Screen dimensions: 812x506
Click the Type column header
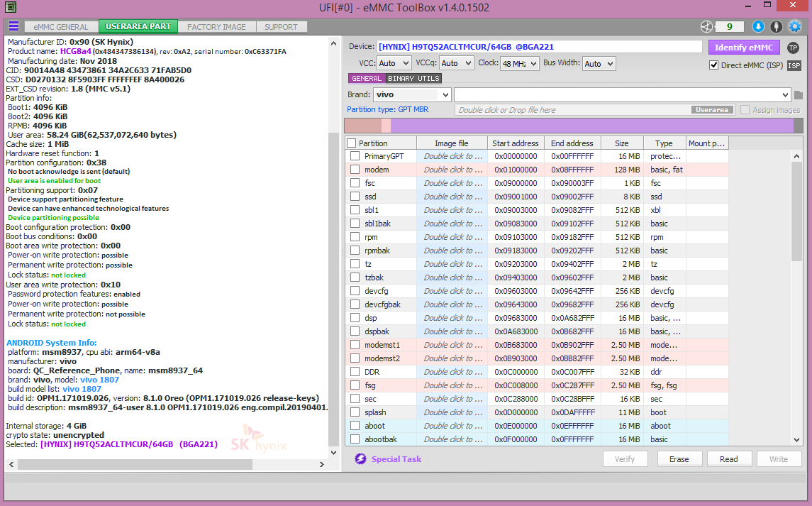coord(664,143)
